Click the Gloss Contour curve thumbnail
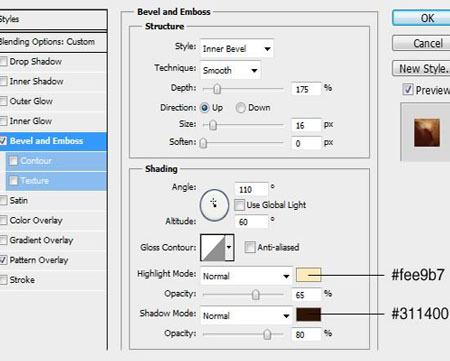The image size is (450, 361). click(213, 247)
